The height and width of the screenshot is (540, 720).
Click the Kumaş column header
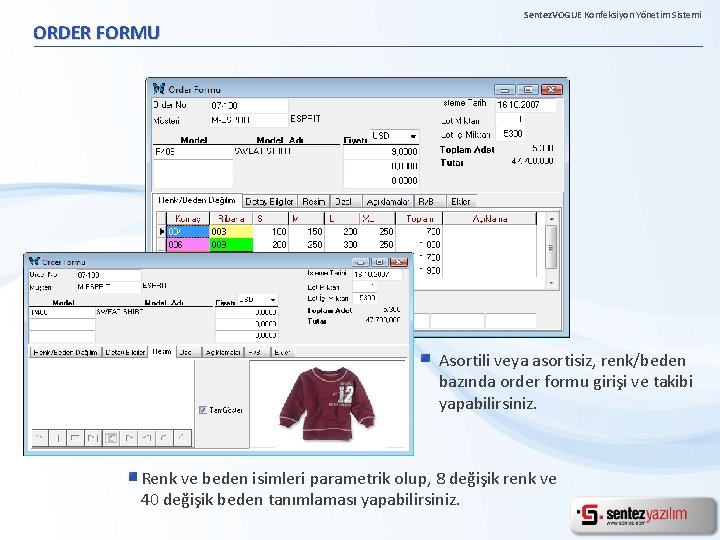click(x=188, y=219)
